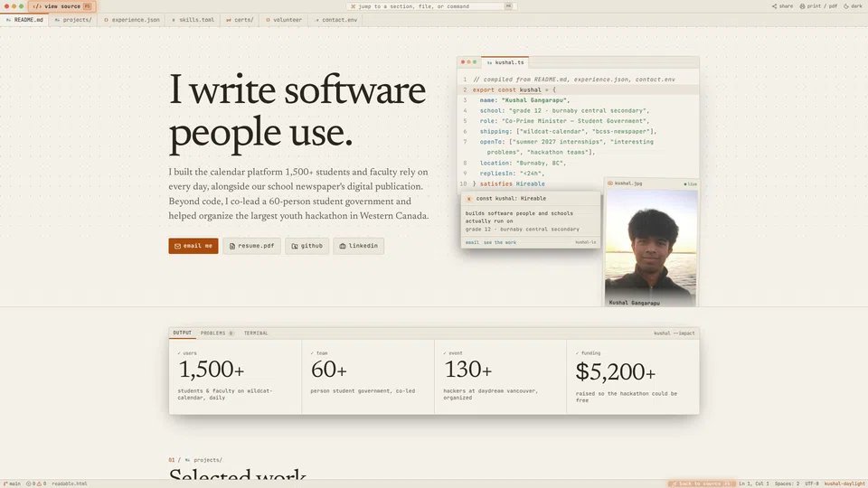
Task: Switch to the PROBLEMS panel tab
Action: tap(216, 333)
